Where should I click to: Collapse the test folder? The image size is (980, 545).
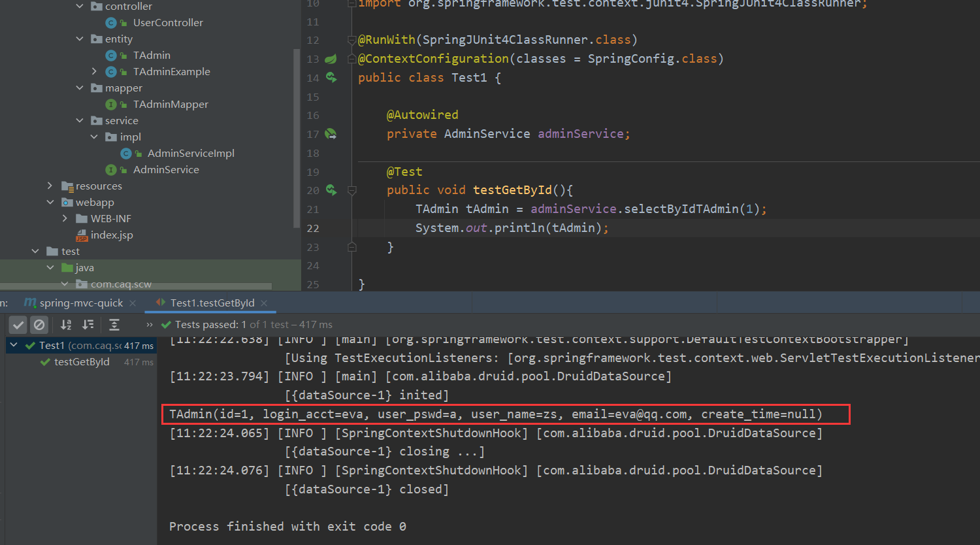coord(35,252)
